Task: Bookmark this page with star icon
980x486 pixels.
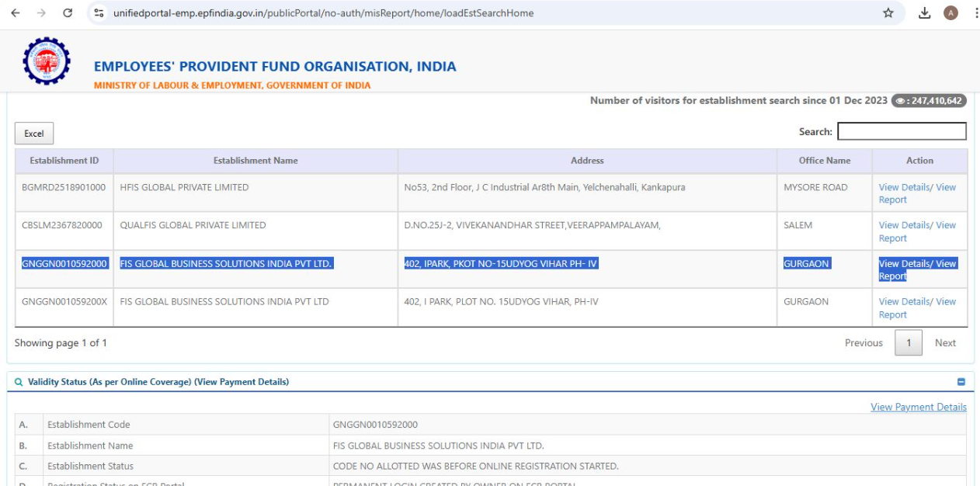Action: coord(888,13)
